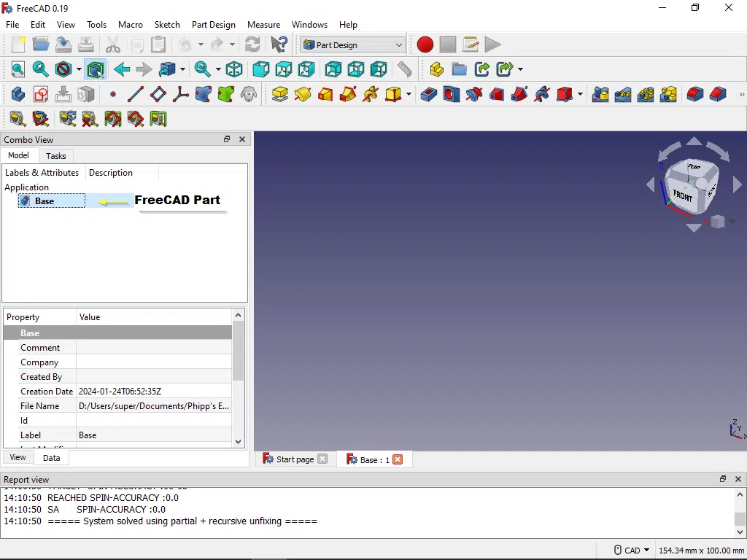Click the What's This help icon
The width and height of the screenshot is (747, 560).
tap(279, 44)
